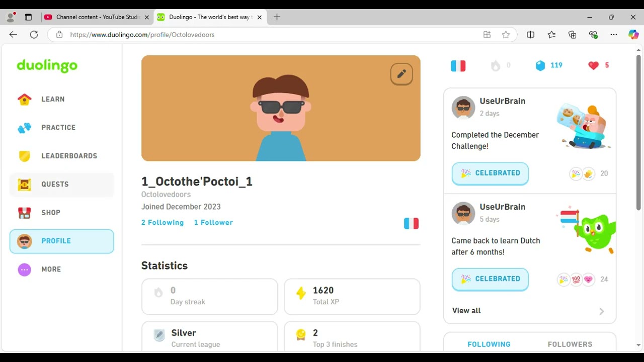This screenshot has height=362, width=644.
Task: Open the browser extensions grid icon in address bar
Action: point(487,35)
